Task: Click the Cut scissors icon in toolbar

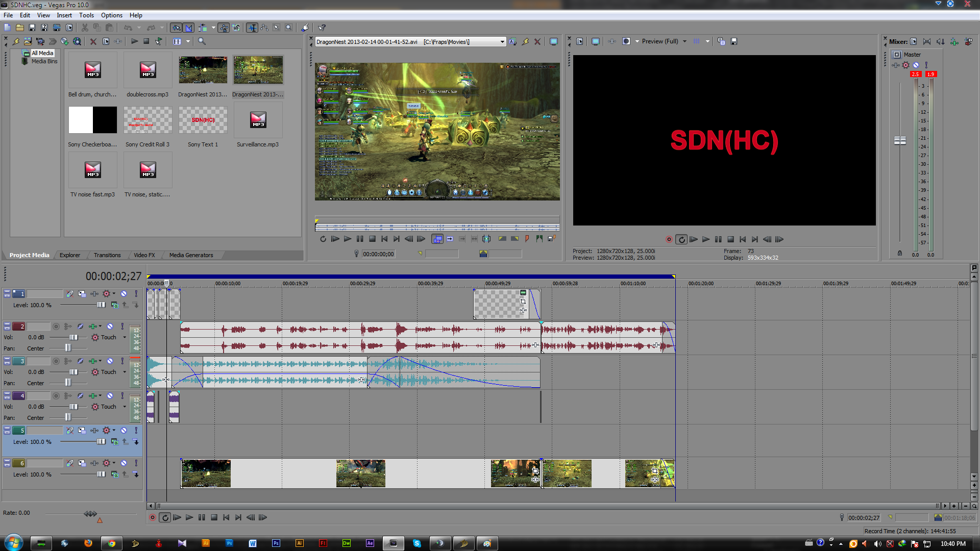Action: [85, 28]
